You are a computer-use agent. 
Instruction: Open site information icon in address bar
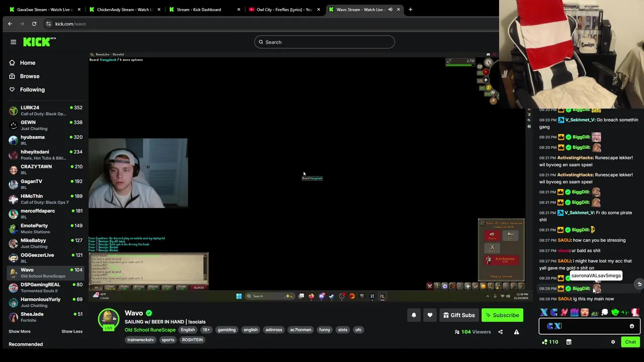coord(48,24)
